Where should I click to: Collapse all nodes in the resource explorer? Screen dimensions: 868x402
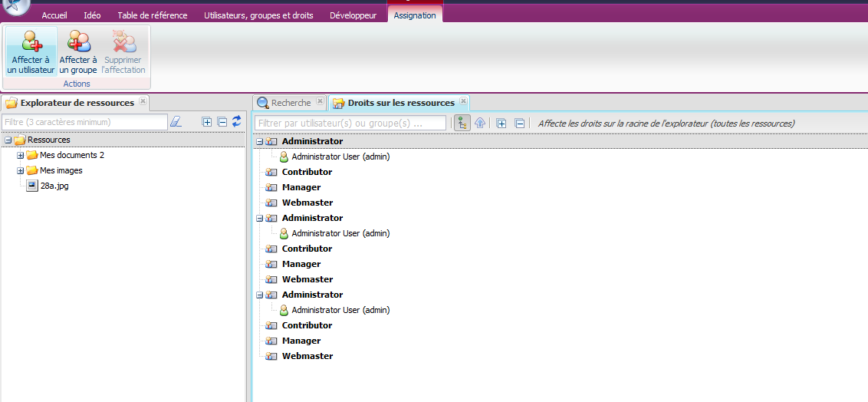(x=222, y=121)
